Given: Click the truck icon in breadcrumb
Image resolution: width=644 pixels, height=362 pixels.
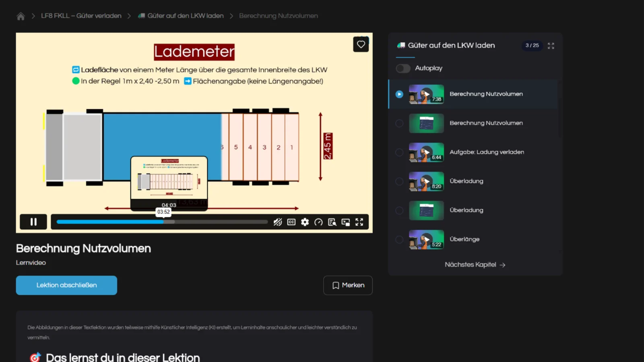Looking at the screenshot, I should [141, 16].
